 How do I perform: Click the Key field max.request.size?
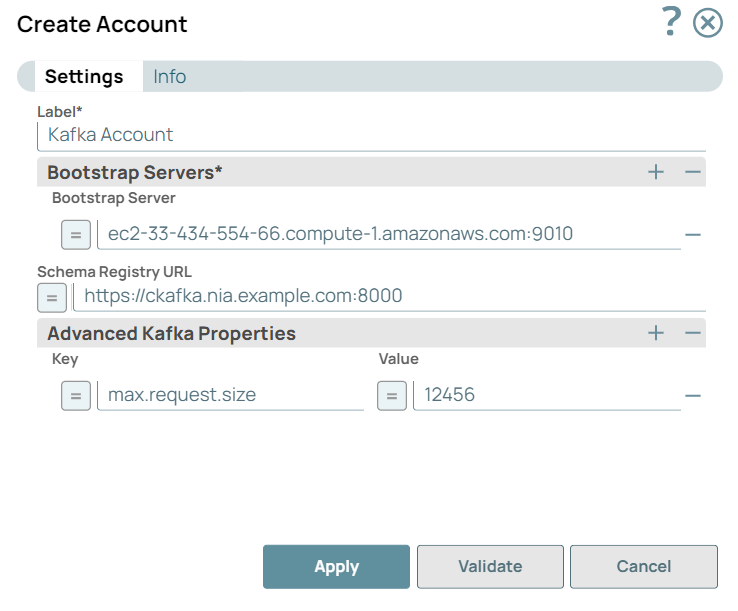coord(231,395)
